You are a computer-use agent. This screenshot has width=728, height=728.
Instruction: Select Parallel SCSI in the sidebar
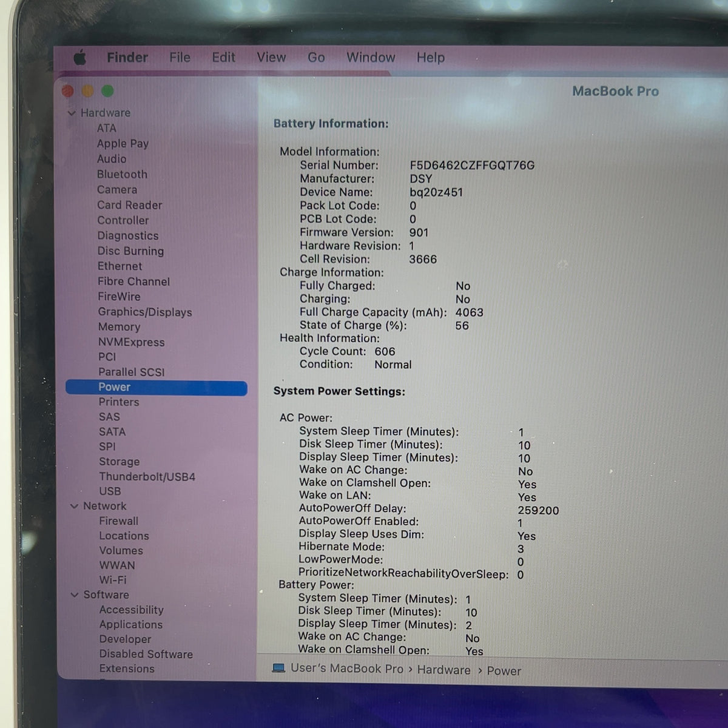(132, 372)
